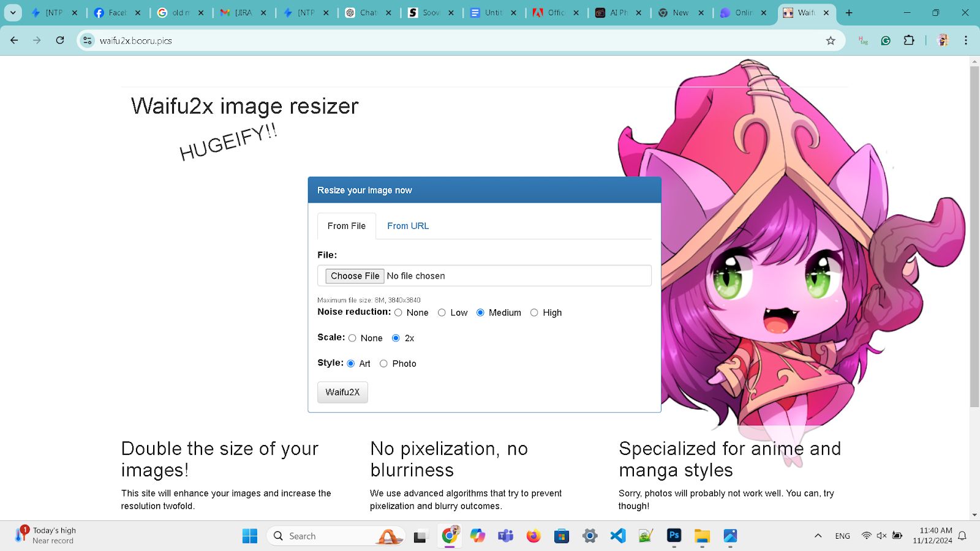Launch Firefox from the taskbar
Viewport: 980px width, 551px height.
(533, 536)
